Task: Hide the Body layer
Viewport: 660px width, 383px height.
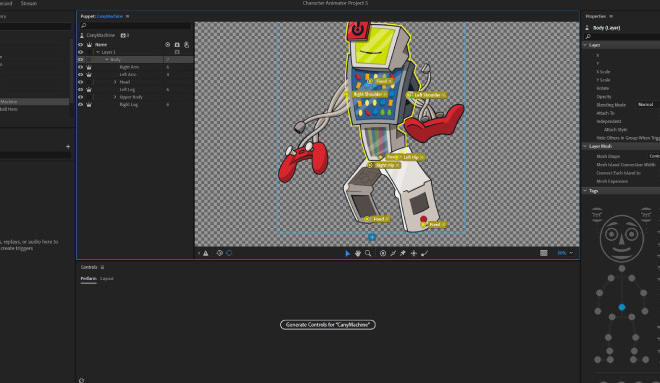Action: tap(80, 60)
